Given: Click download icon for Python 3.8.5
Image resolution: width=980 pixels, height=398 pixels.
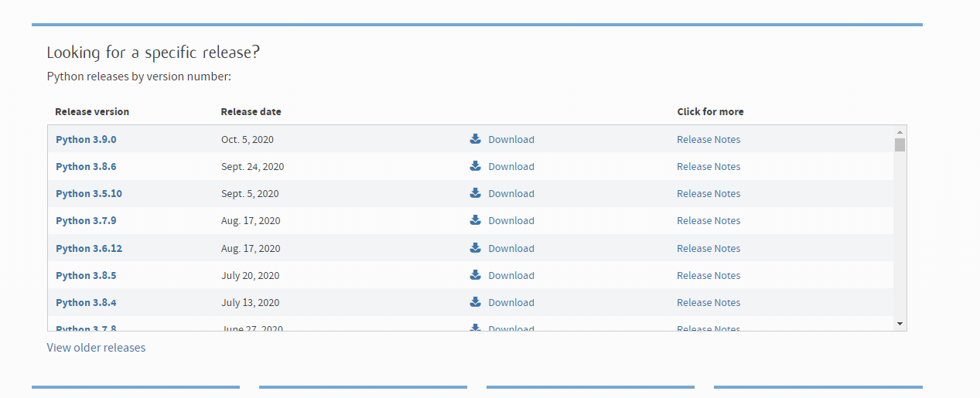Looking at the screenshot, I should pyautogui.click(x=476, y=275).
